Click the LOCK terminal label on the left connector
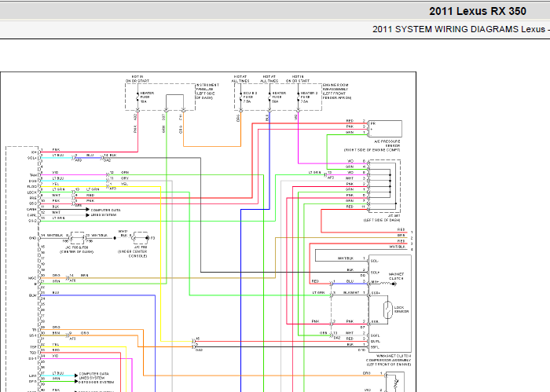 pyautogui.click(x=32, y=192)
